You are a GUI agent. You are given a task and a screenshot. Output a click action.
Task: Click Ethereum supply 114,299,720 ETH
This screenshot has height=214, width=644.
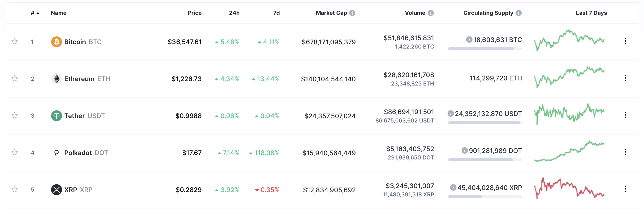click(496, 78)
